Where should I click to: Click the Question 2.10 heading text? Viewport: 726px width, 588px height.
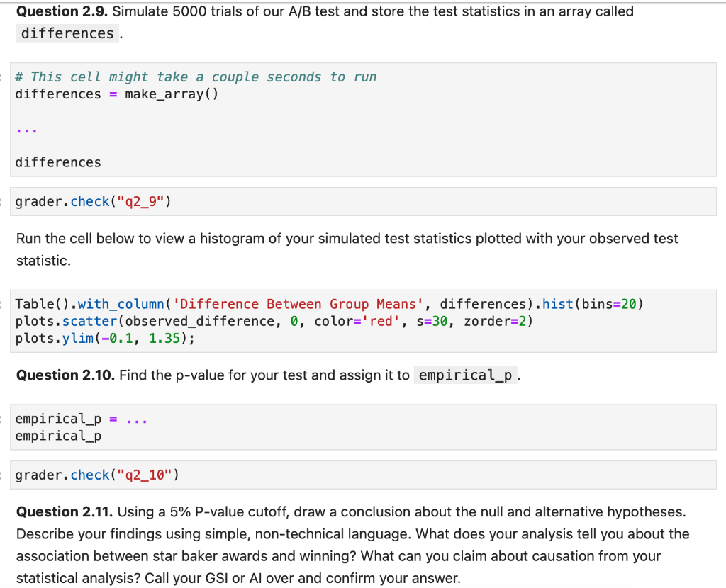65,375
